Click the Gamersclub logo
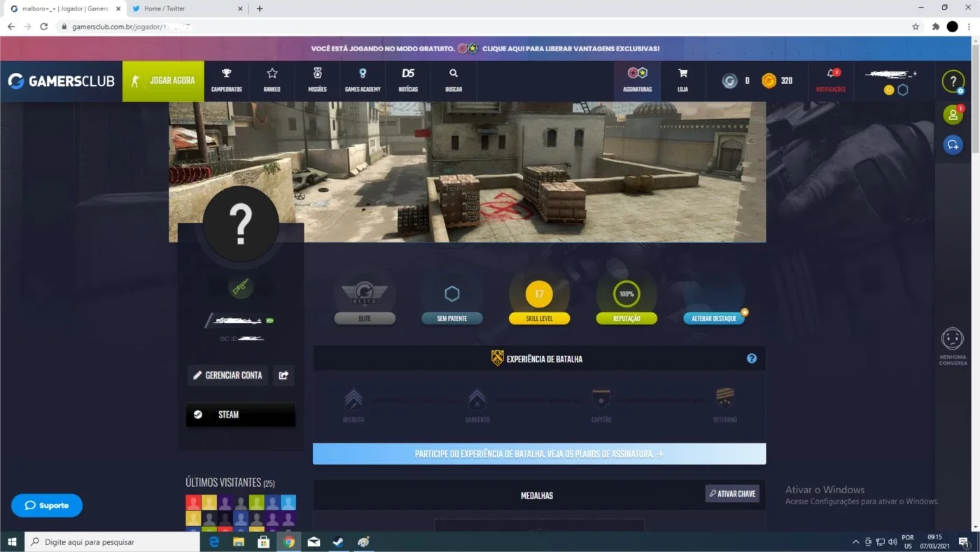The image size is (980, 552). pos(61,81)
